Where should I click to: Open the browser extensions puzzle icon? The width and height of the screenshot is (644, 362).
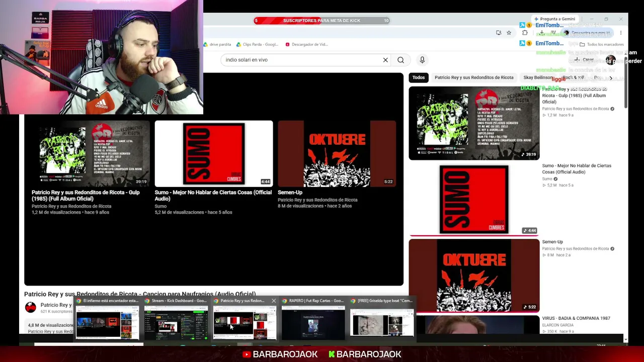(525, 33)
